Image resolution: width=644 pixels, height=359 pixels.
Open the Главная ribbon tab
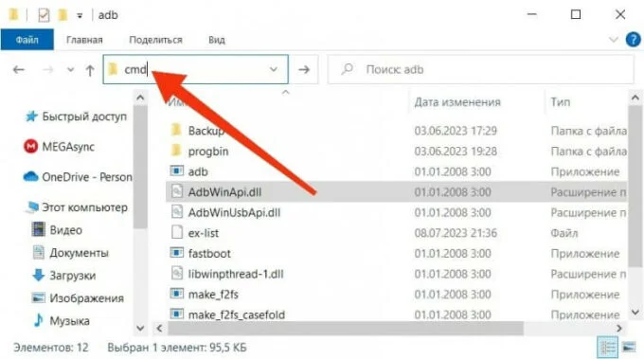84,40
